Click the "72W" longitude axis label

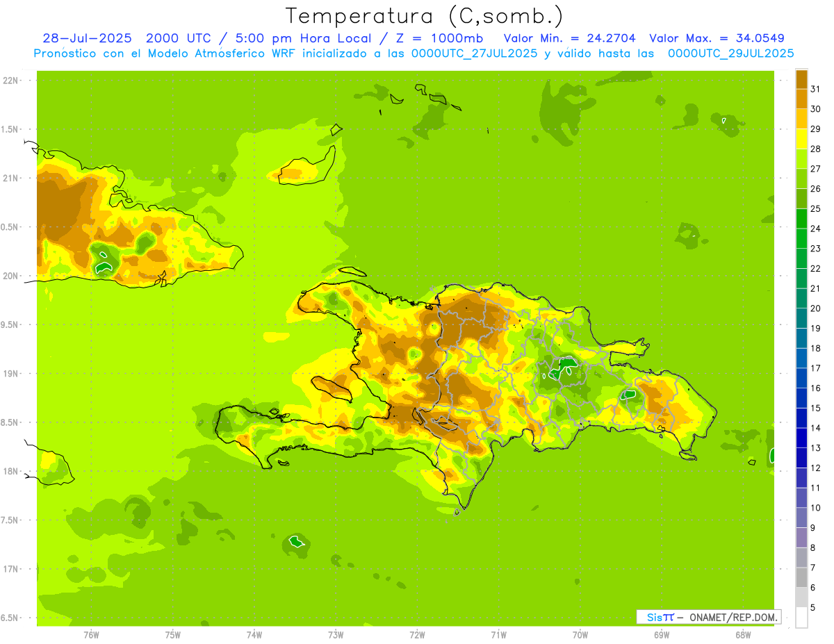pos(417,635)
